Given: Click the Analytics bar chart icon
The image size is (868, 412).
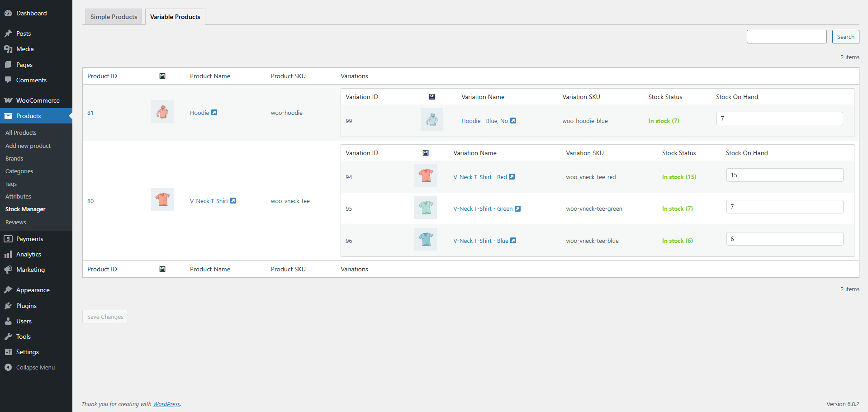Looking at the screenshot, I should click(8, 254).
